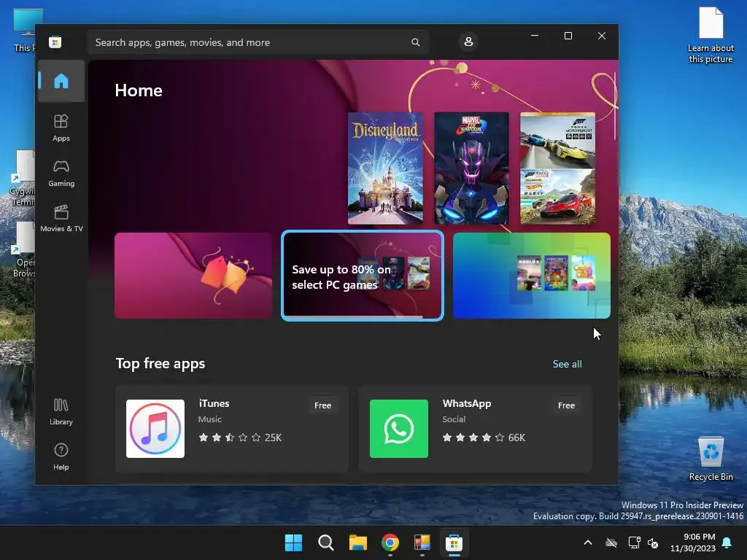Click the iTunes star rating 25K
This screenshot has height=560, width=747.
(x=240, y=437)
